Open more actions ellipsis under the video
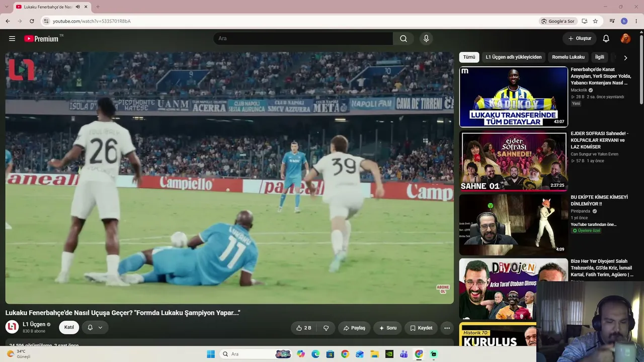Viewport: 644px width, 362px height. (x=447, y=328)
